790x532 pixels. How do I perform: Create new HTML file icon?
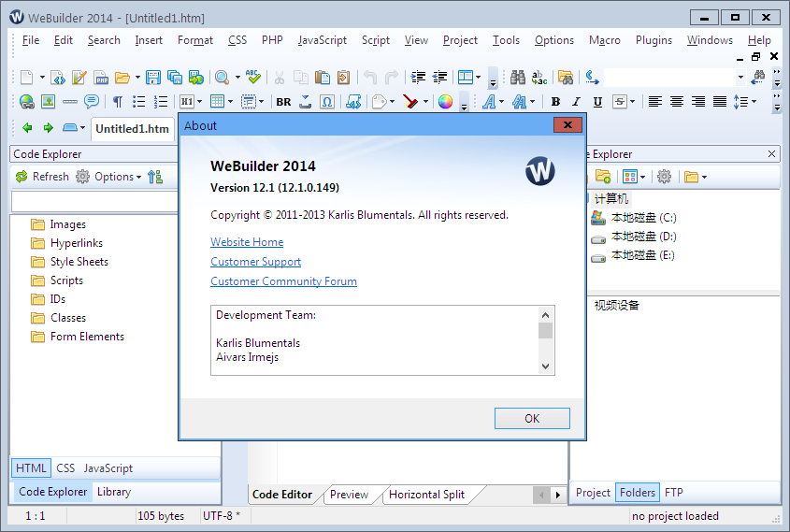[x=58, y=78]
